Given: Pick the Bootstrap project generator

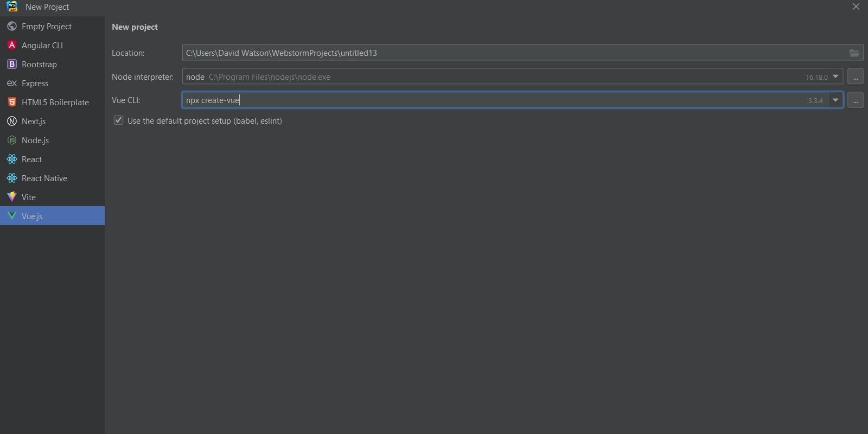Looking at the screenshot, I should click(x=52, y=65).
